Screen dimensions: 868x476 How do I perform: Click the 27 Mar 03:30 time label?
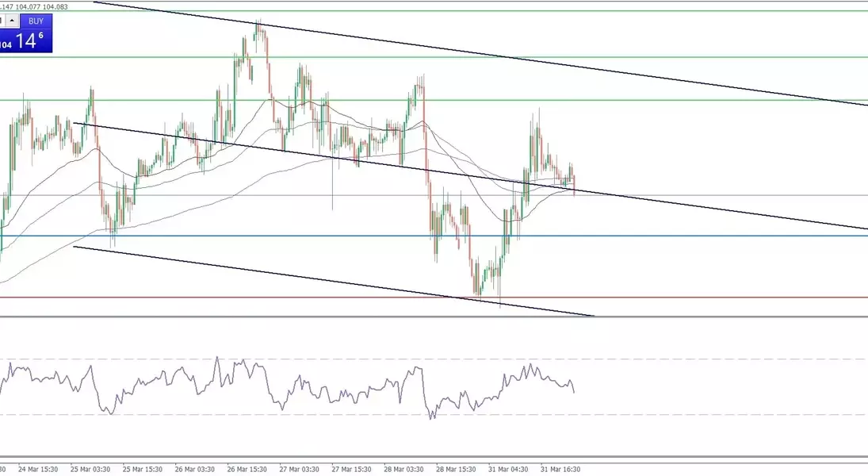[x=299, y=469]
